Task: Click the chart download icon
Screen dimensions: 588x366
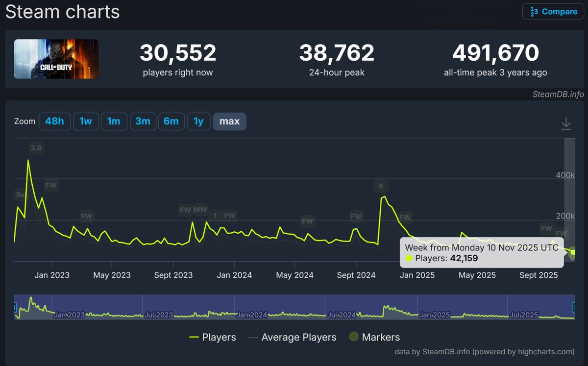Action: [x=566, y=123]
